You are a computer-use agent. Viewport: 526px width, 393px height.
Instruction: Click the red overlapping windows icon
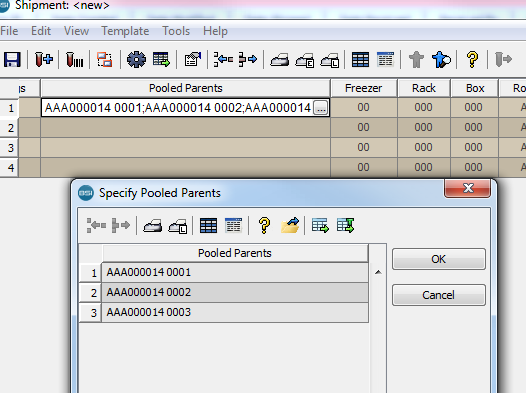tap(105, 60)
